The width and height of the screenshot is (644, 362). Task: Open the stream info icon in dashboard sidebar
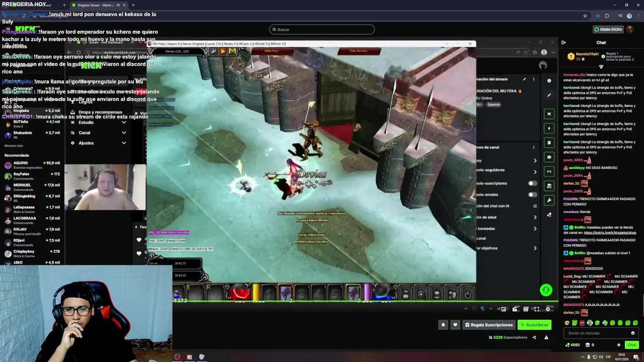click(549, 80)
